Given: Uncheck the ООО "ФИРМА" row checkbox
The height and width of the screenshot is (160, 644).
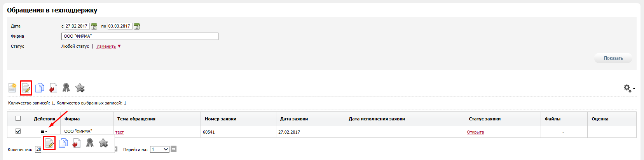Looking at the screenshot, I should 18,131.
